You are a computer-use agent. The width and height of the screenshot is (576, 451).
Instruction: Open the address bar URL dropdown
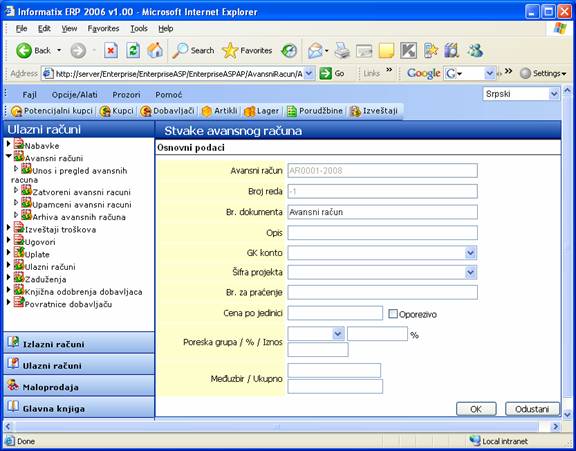click(x=309, y=73)
